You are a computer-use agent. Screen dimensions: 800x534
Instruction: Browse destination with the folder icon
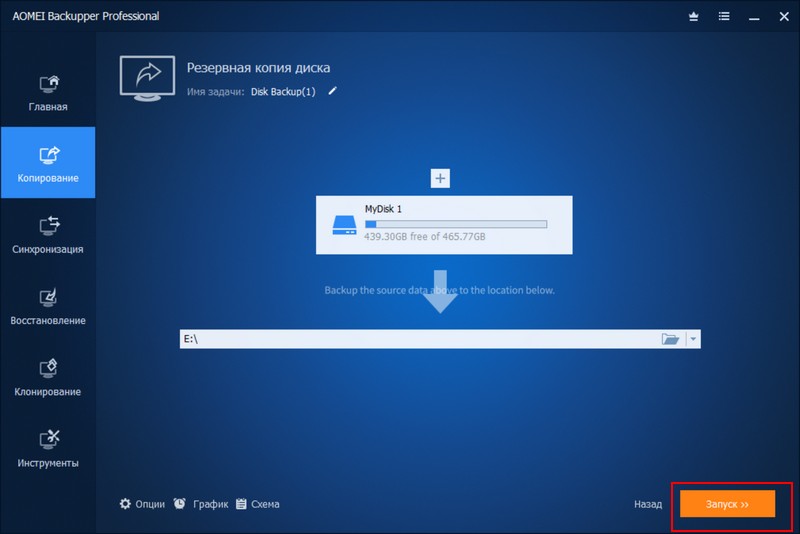[x=670, y=339]
